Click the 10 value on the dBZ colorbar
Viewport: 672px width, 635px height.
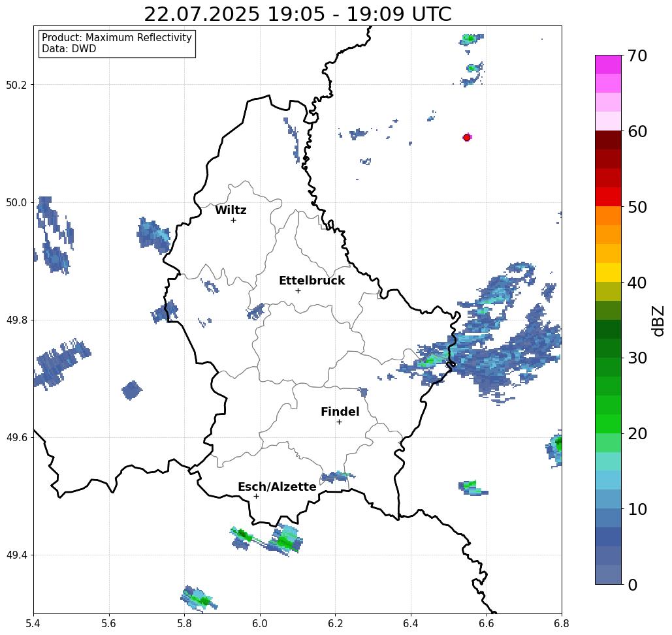[637, 509]
